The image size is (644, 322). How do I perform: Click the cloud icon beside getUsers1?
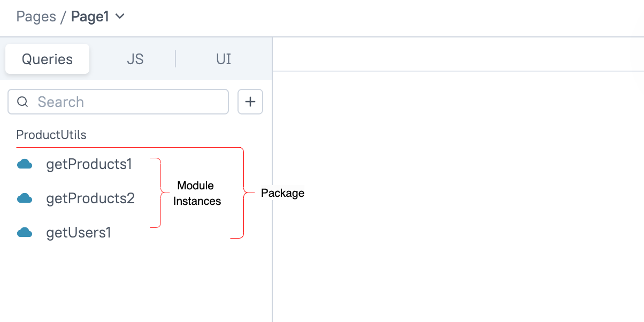click(x=25, y=233)
